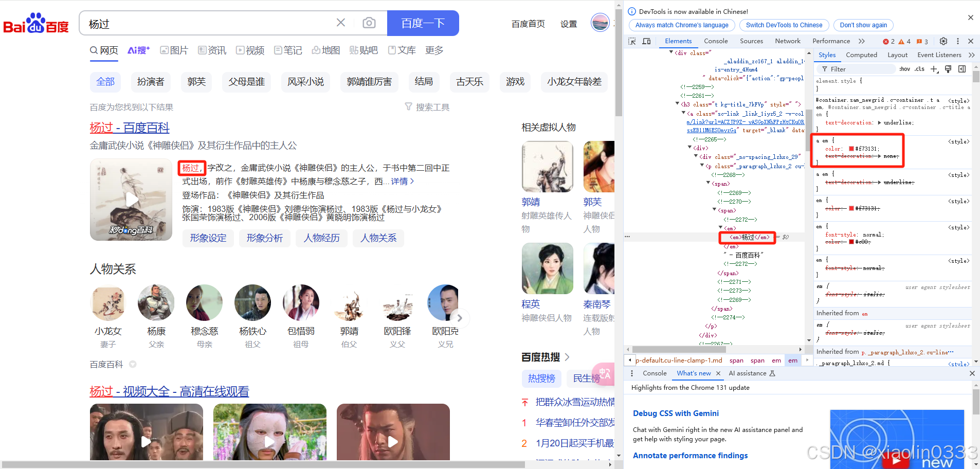Open the struck-through #f73131 swatch
Image resolution: width=980 pixels, height=469 pixels.
tap(851, 208)
